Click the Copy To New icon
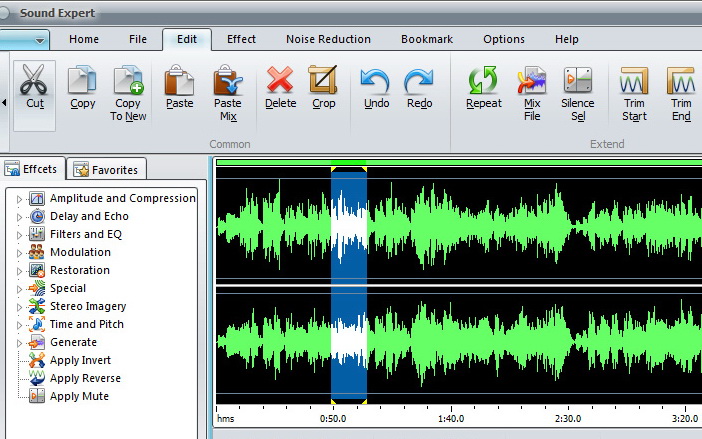Screen dimensions: 702x439 128,81
